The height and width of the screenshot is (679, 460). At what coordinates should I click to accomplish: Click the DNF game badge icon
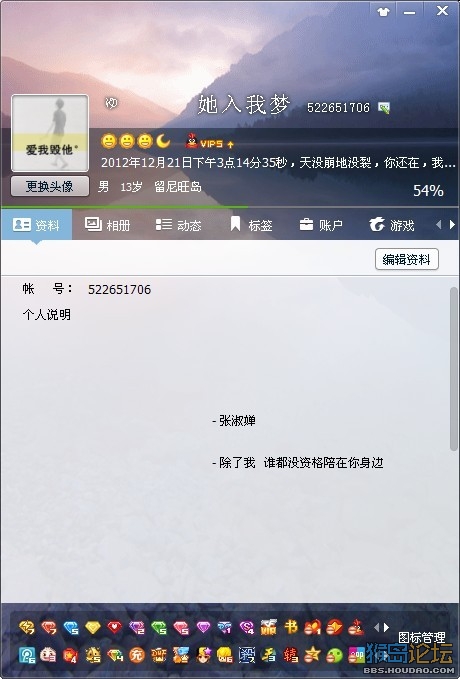click(159, 655)
